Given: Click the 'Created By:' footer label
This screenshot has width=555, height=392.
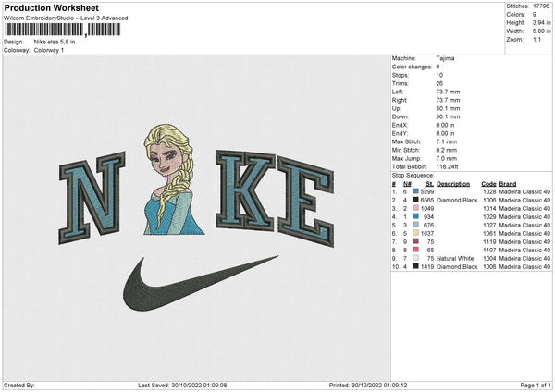Looking at the screenshot, I should coord(19,385).
